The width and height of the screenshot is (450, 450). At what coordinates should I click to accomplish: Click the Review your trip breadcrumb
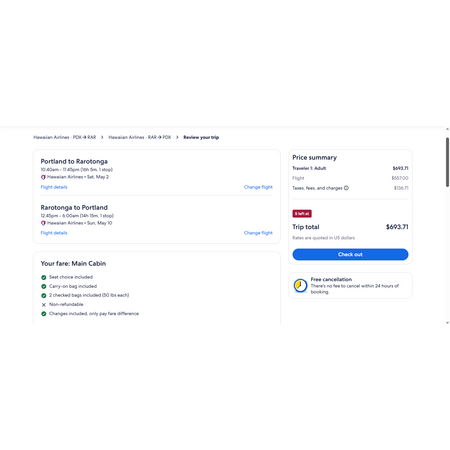pos(201,137)
